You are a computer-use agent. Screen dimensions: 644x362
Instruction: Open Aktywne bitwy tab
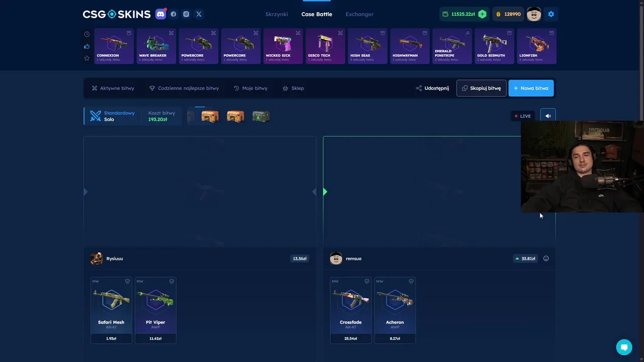pos(113,88)
